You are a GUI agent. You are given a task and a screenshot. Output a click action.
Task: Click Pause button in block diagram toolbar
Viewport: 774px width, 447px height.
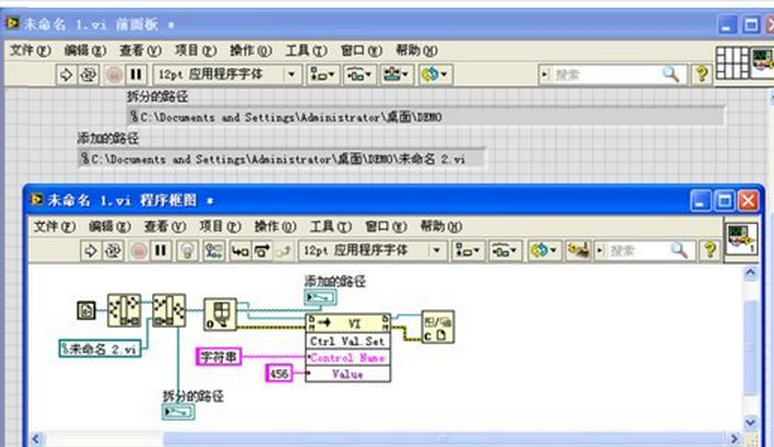click(x=160, y=251)
